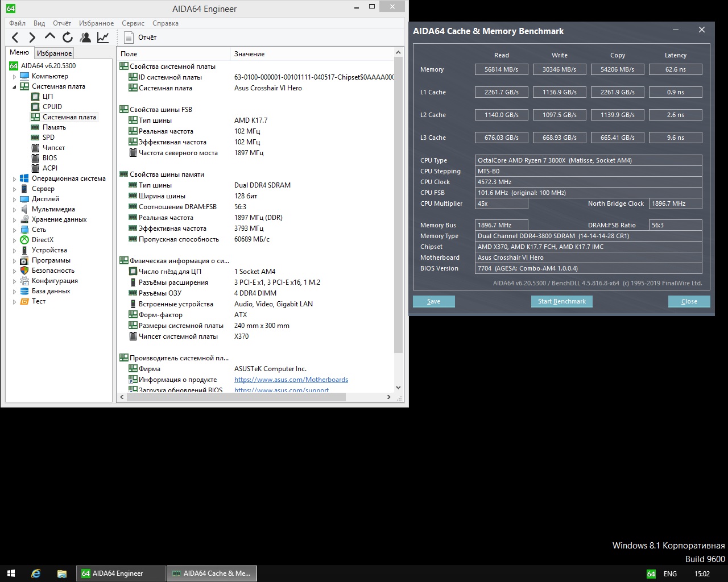This screenshot has height=582, width=728.
Task: Expand the Компьютер tree node
Action: coord(15,77)
